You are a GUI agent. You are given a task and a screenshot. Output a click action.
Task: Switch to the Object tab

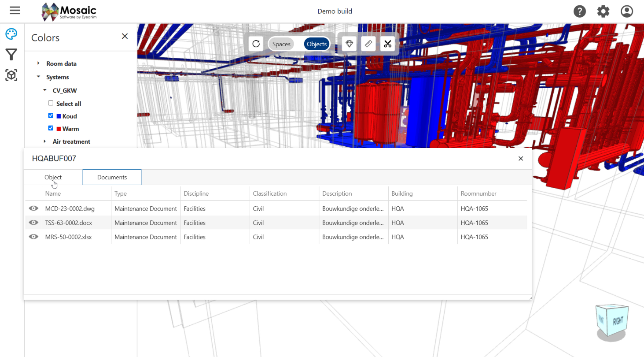53,177
